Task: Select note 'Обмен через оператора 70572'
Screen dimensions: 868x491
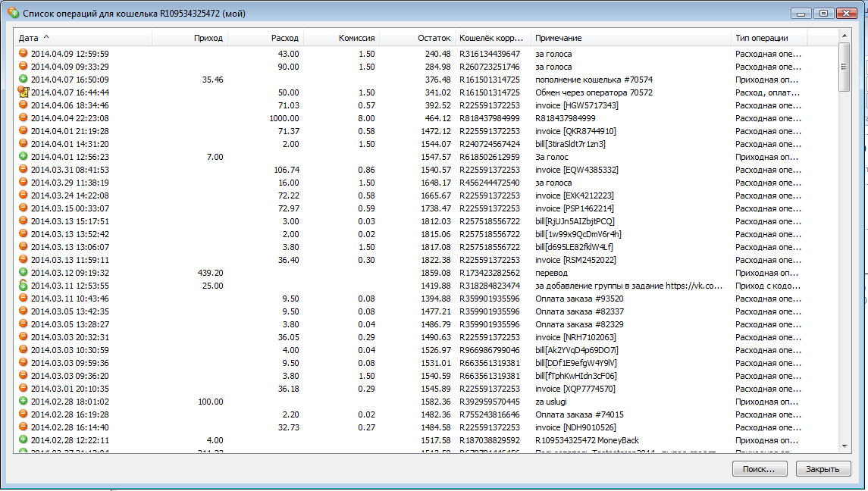Action: 594,92
